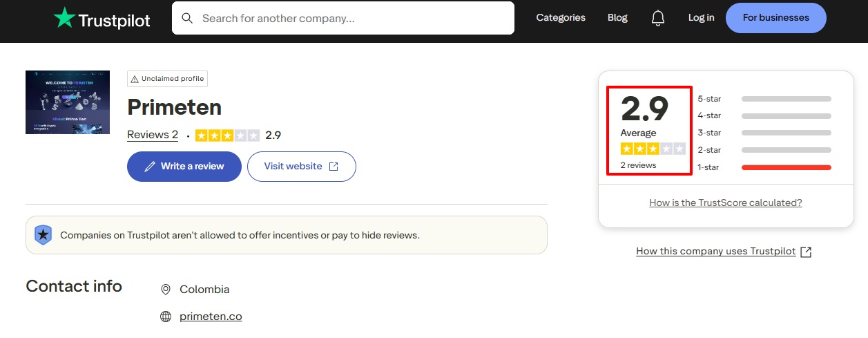Click the Trustpilot star logo
868x338 pixels.
65,19
